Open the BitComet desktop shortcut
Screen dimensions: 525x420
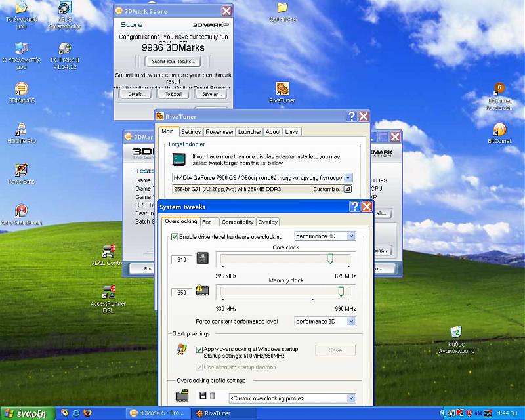(x=499, y=133)
